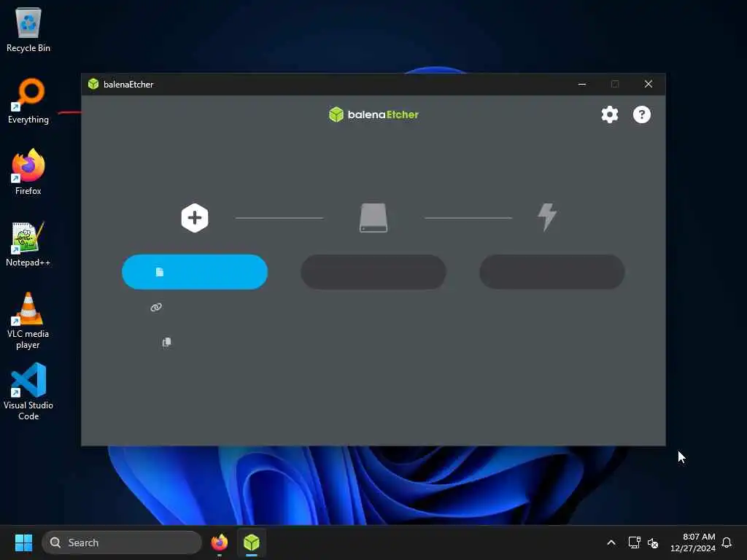The width and height of the screenshot is (747, 560).
Task: Open the clock showing 8:07 AM
Action: pyautogui.click(x=693, y=542)
